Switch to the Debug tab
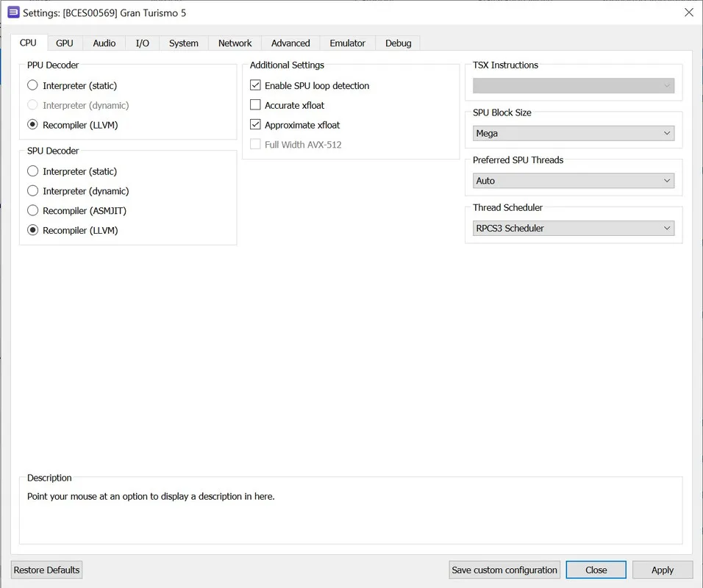 (x=398, y=43)
